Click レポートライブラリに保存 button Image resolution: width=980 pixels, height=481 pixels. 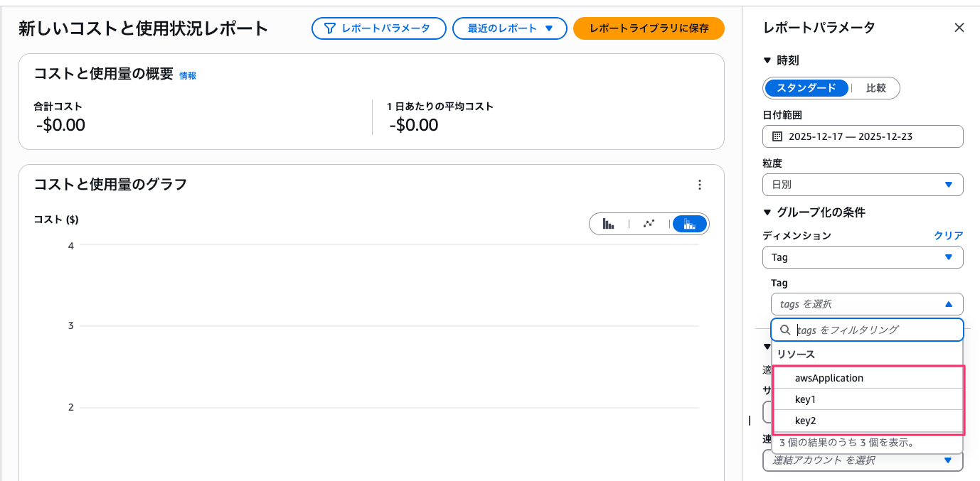click(648, 30)
